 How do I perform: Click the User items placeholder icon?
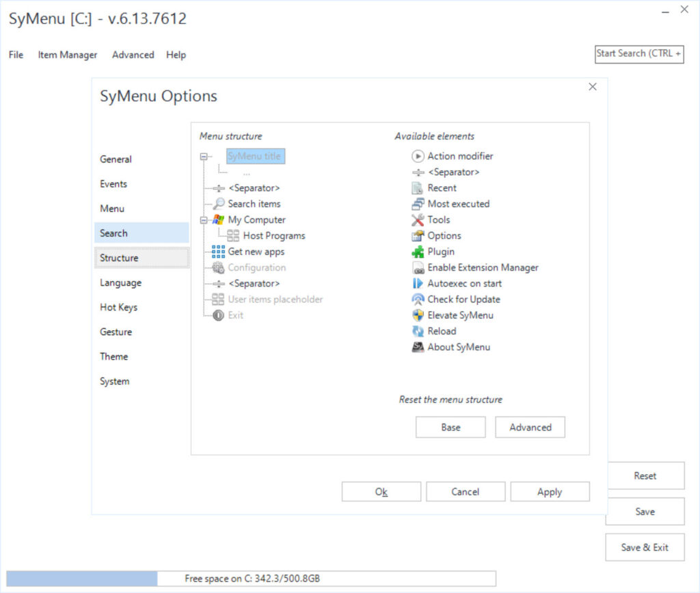[x=218, y=299]
